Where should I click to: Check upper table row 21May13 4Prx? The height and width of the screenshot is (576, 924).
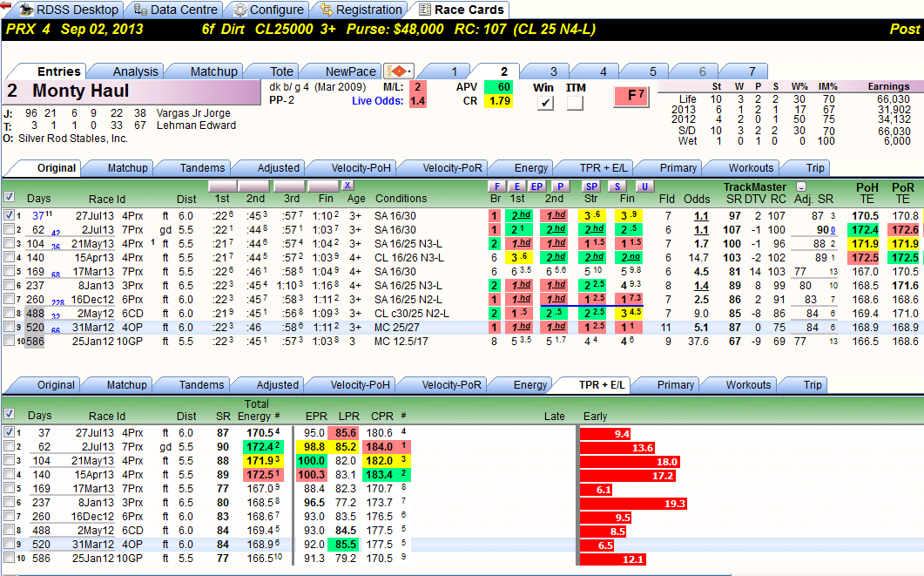click(9, 243)
